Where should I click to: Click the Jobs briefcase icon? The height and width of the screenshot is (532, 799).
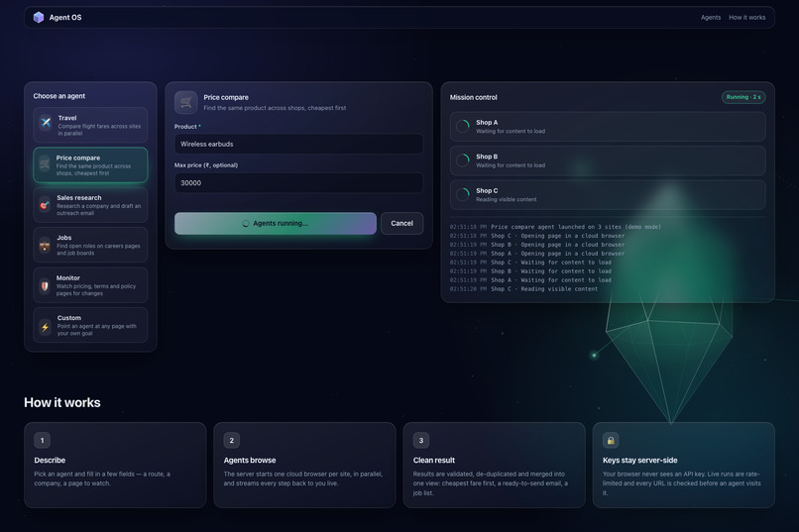point(45,246)
